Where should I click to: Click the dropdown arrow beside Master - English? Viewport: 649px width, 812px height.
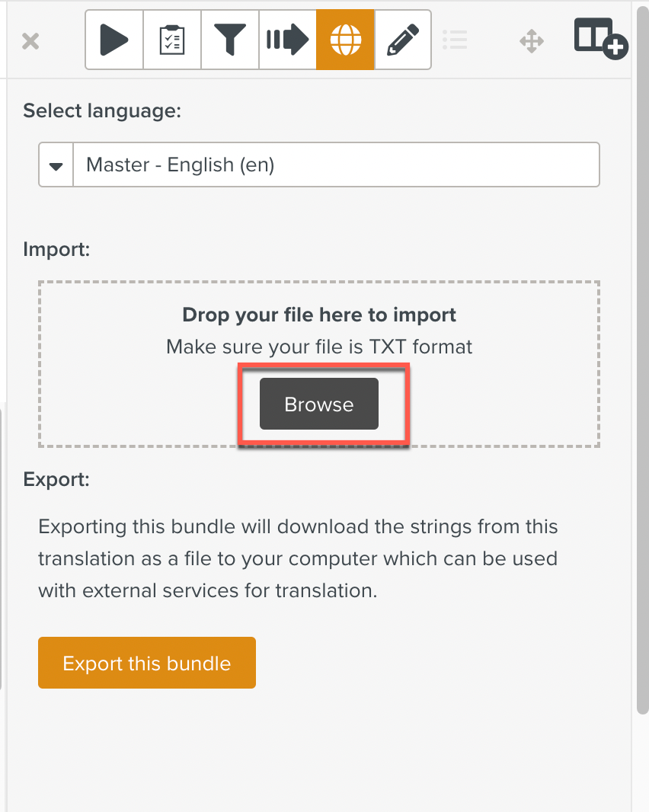[55, 164]
